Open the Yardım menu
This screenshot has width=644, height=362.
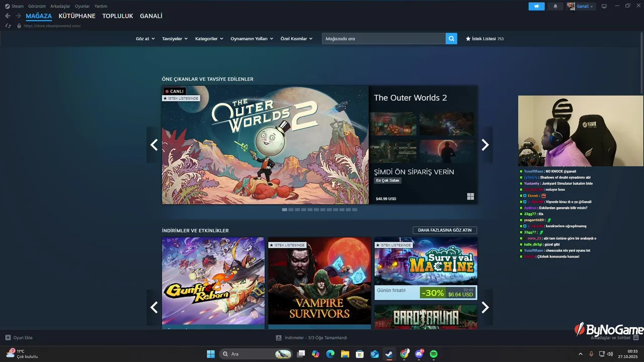tap(101, 6)
